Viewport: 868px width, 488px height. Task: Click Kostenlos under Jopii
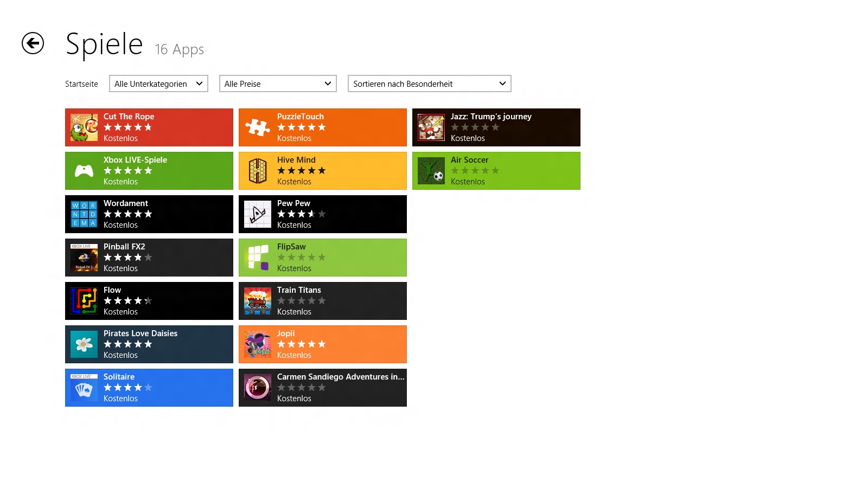coord(294,355)
